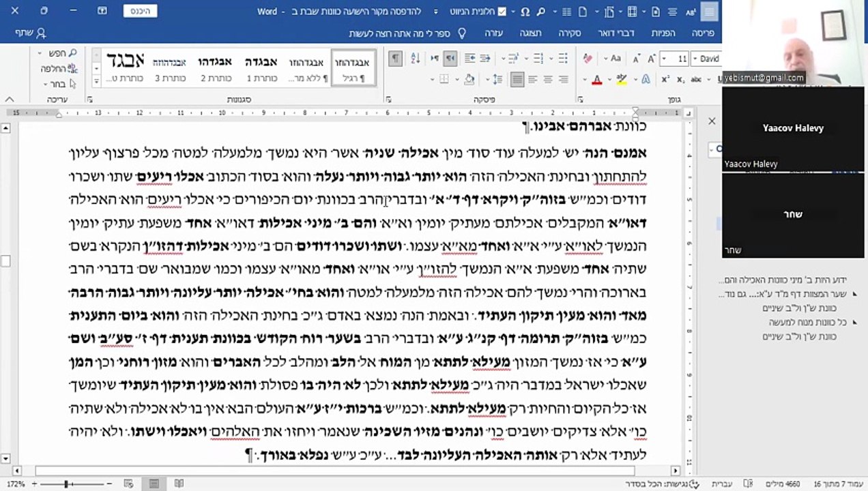Click the zoom slider handle
This screenshot has height=491, width=868.
66,484
